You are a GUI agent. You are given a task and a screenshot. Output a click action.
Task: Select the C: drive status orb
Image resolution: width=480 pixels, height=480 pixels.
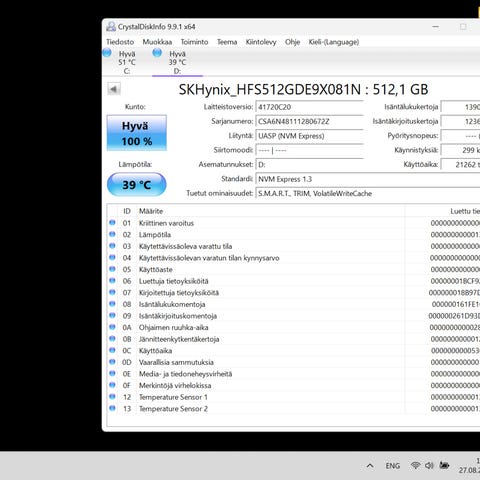(107, 53)
